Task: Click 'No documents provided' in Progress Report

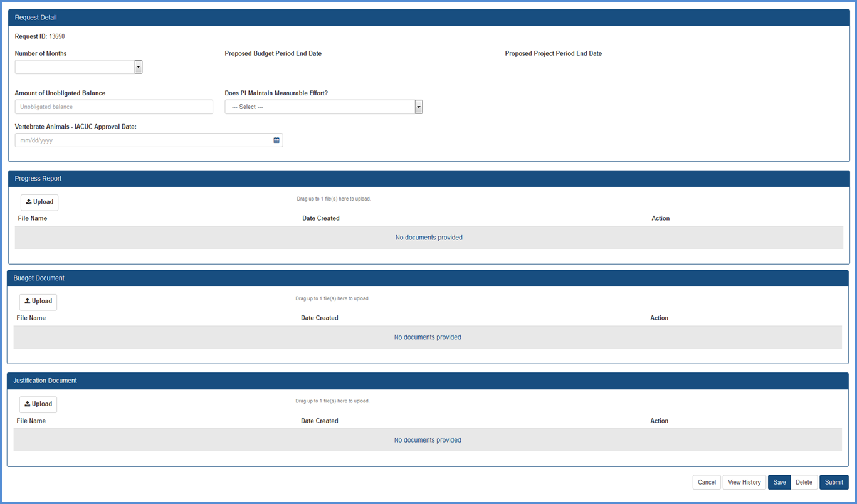Action: (x=429, y=238)
